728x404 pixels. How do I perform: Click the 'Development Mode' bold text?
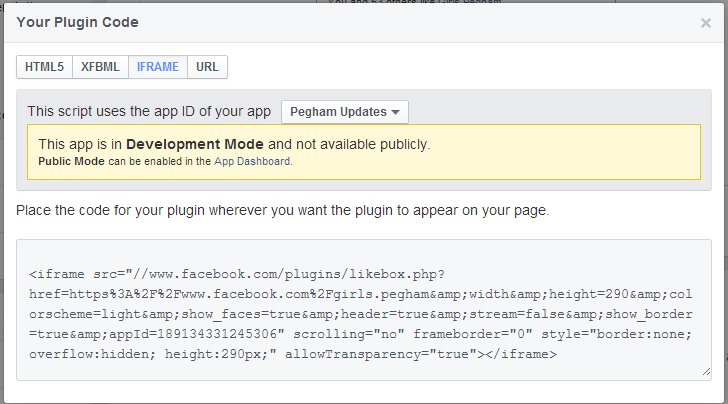click(195, 144)
